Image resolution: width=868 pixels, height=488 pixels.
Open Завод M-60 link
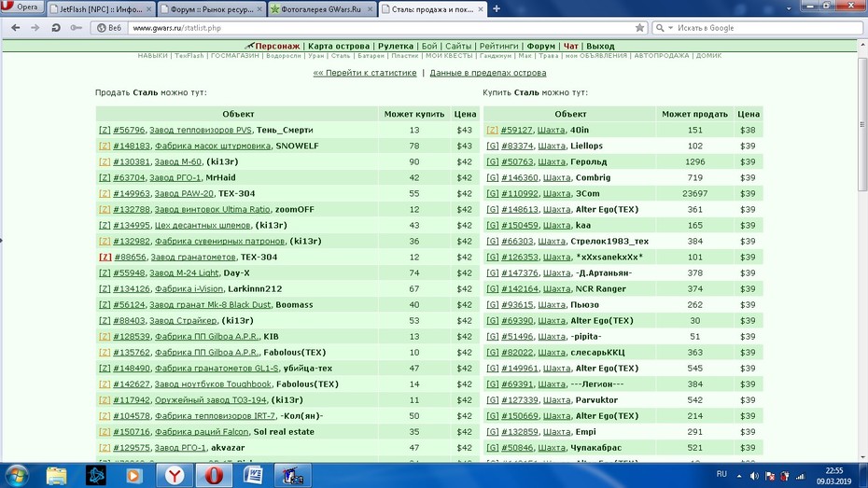177,161
